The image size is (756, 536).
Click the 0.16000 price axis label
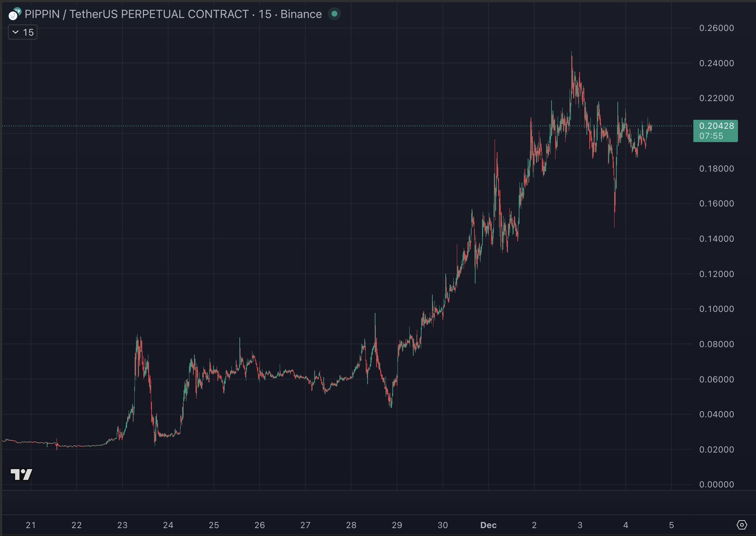716,204
